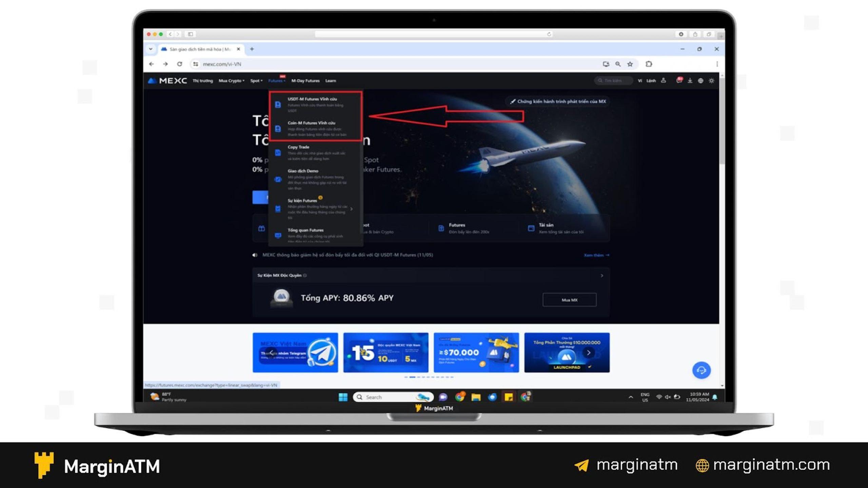
Task: Bookmark this page with star icon
Action: [630, 64]
